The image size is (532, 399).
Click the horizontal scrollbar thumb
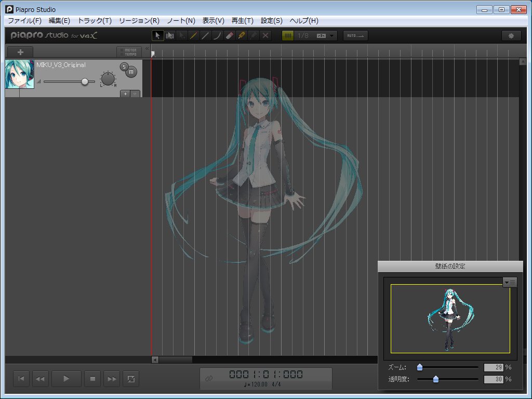[176, 360]
